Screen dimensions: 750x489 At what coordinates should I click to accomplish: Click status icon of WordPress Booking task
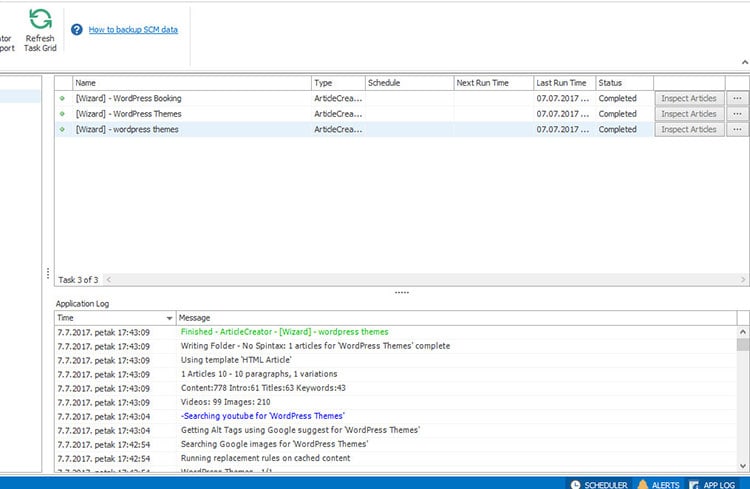click(x=63, y=99)
